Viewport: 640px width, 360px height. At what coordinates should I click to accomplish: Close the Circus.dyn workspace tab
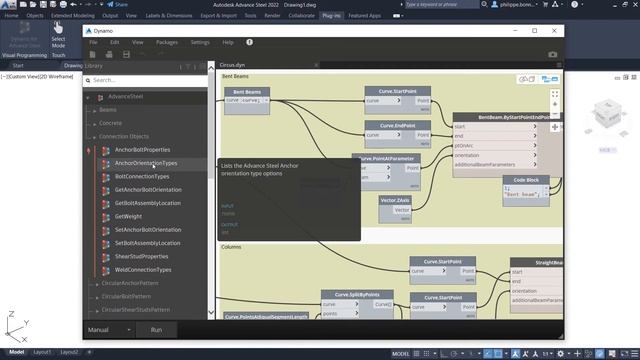click(x=316, y=65)
